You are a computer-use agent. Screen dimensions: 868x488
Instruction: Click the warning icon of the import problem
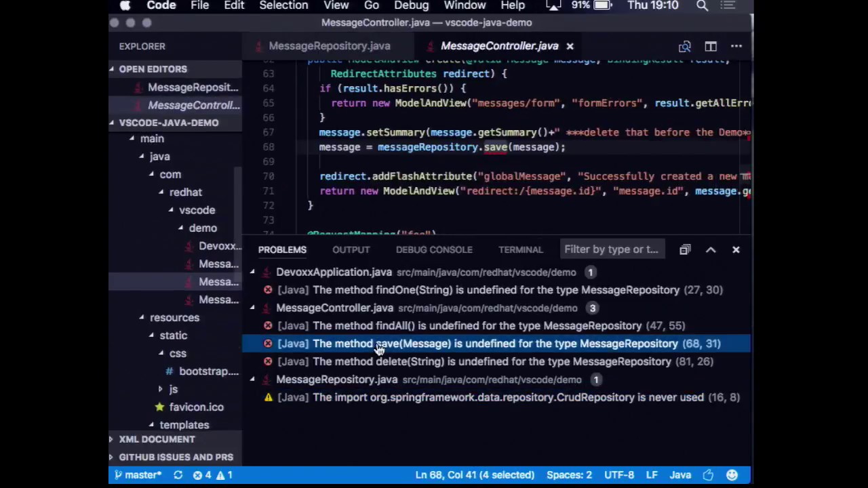pyautogui.click(x=268, y=398)
